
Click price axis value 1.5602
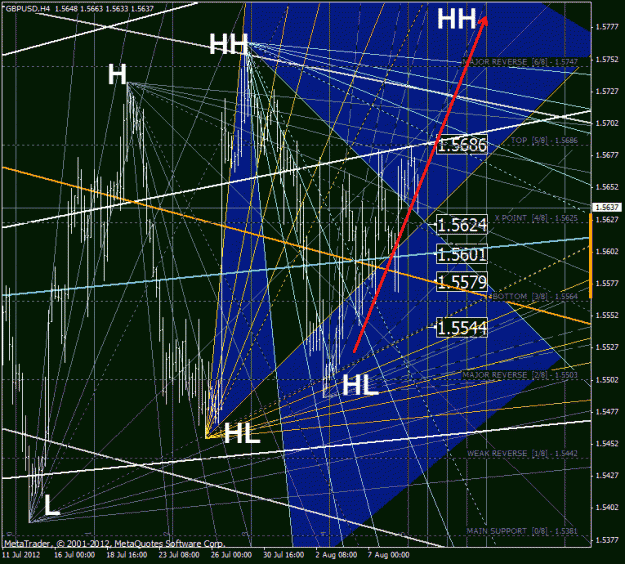tap(607, 252)
